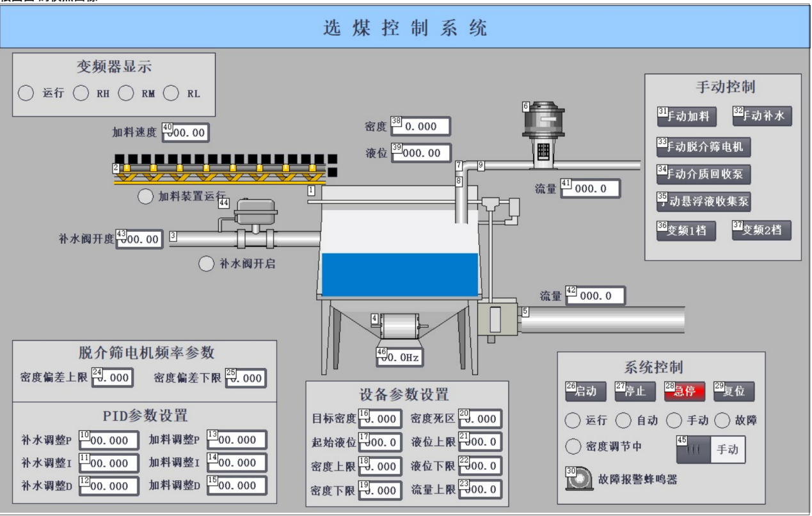This screenshot has width=812, height=516.
Task: Select the 变频2档 button
Action: coord(761,230)
